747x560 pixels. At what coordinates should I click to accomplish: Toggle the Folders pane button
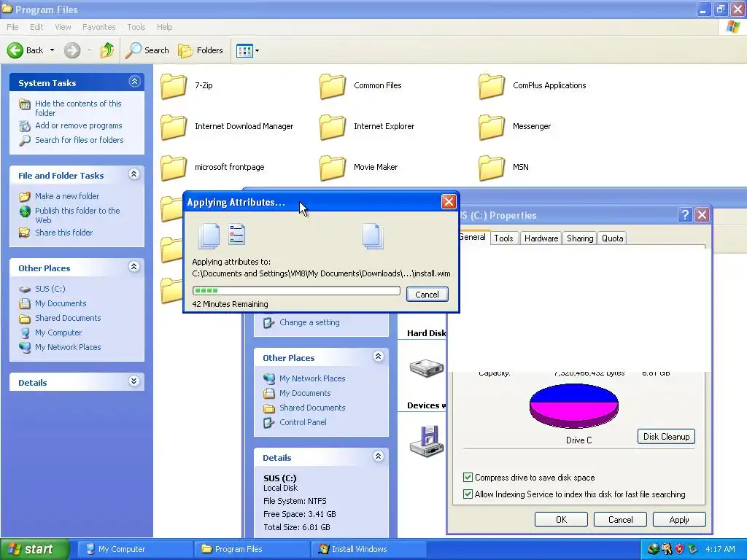point(201,50)
